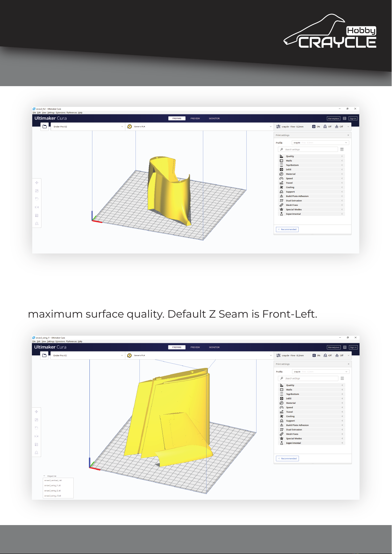The image size is (392, 554).
Task: Open settings visibility hamburger menu in orcav2_fs2 window
Action: pyautogui.click(x=342, y=149)
